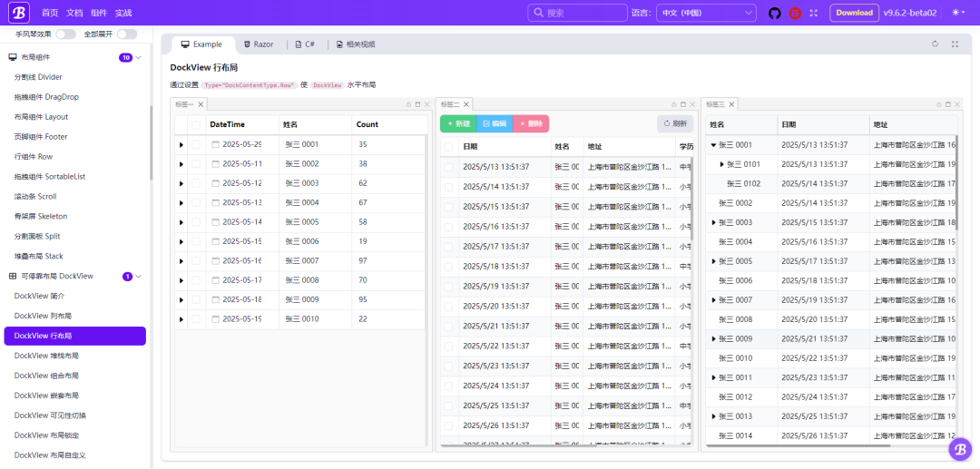Click the horizontal scrollbar under 标签三 table
This screenshot has width=980, height=469.
point(798,446)
